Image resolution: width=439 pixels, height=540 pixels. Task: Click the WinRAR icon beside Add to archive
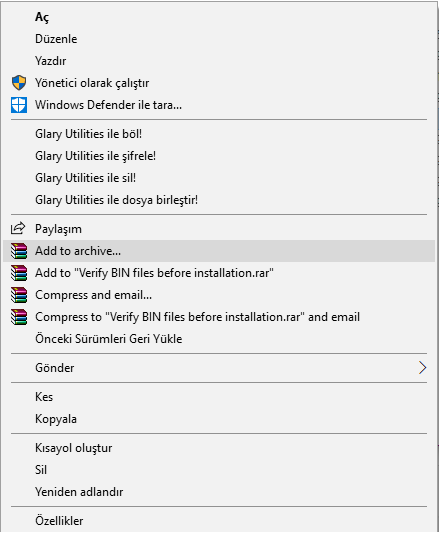point(19,251)
